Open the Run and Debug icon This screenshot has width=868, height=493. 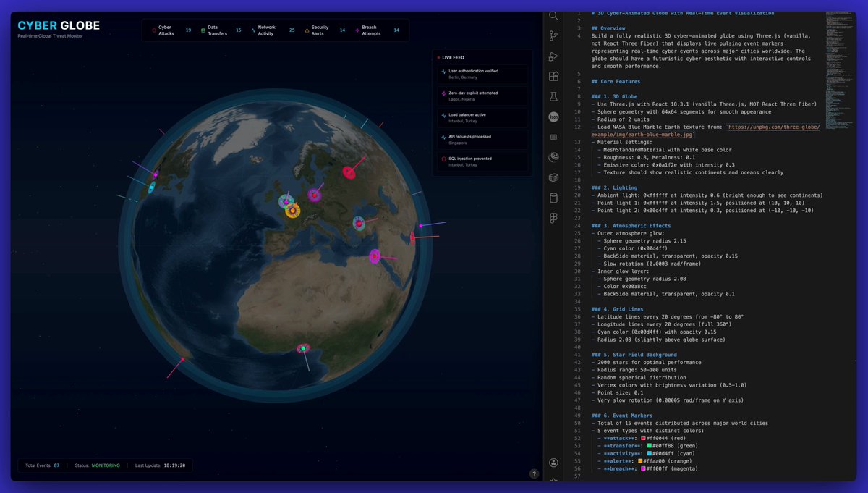(553, 56)
